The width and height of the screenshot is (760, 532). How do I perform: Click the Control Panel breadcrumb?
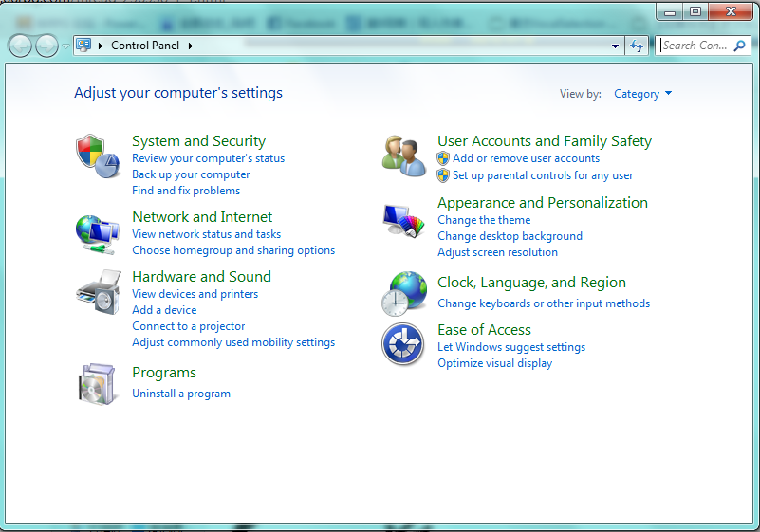145,46
